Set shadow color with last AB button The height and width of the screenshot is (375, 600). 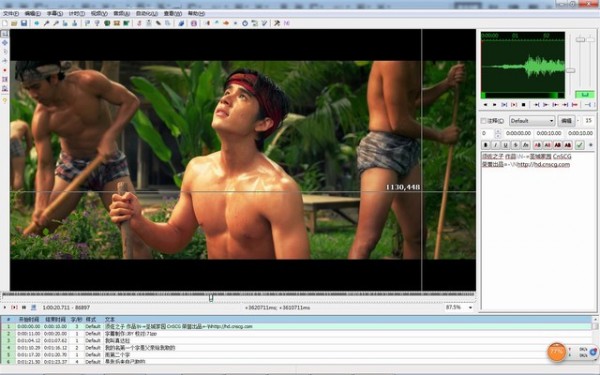pyautogui.click(x=568, y=145)
